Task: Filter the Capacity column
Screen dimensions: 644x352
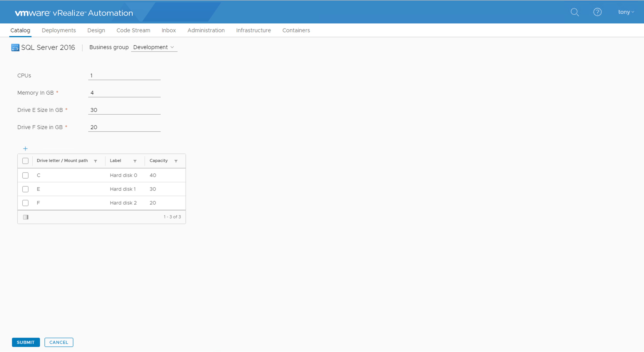Action: pyautogui.click(x=176, y=161)
